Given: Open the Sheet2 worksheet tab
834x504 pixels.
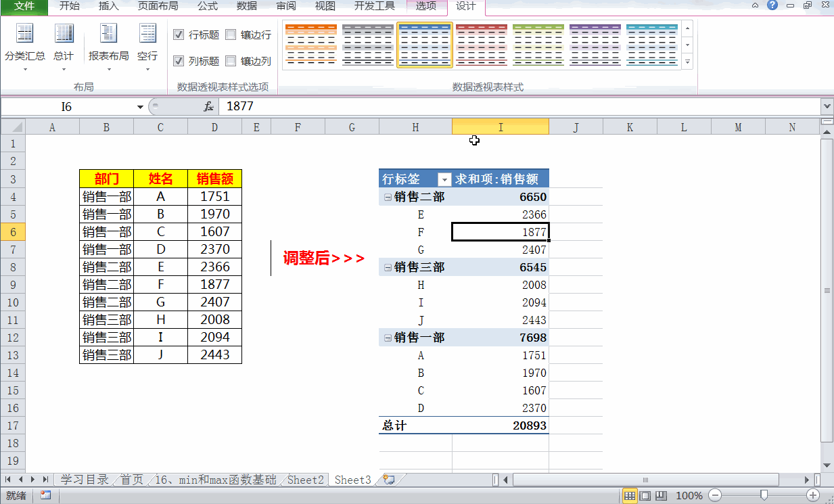Looking at the screenshot, I should 306,480.
